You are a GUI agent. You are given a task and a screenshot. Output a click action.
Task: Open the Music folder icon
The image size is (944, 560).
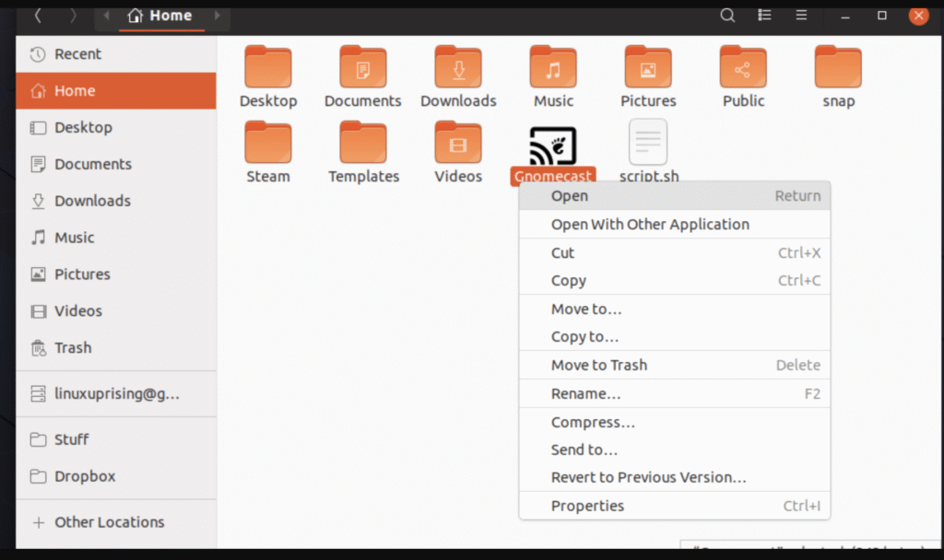click(x=553, y=67)
